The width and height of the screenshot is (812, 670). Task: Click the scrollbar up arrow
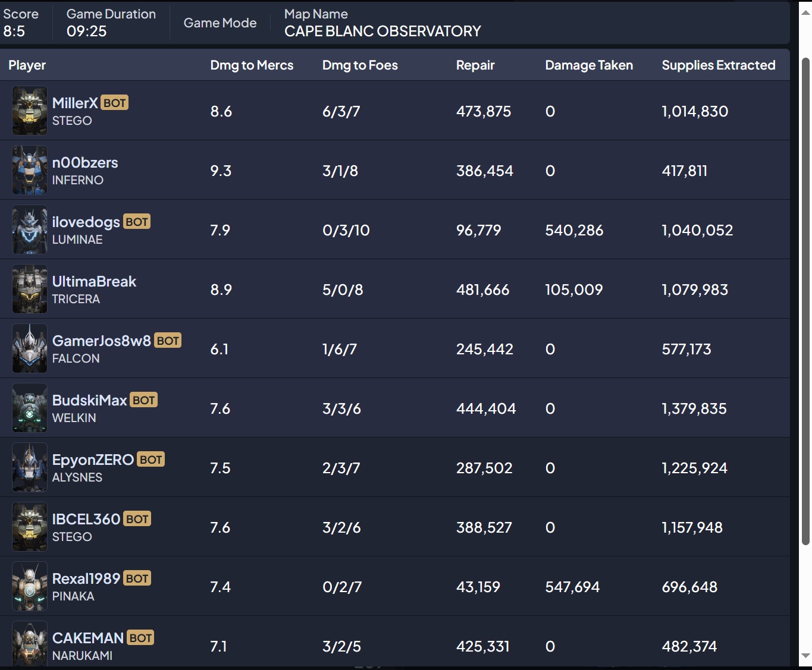tap(805, 12)
